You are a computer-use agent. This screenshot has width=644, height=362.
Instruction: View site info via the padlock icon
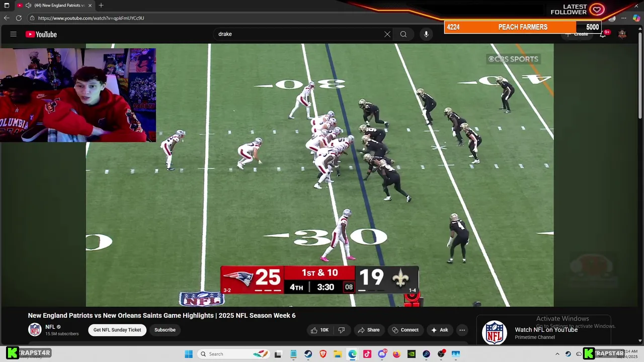pos(32,18)
